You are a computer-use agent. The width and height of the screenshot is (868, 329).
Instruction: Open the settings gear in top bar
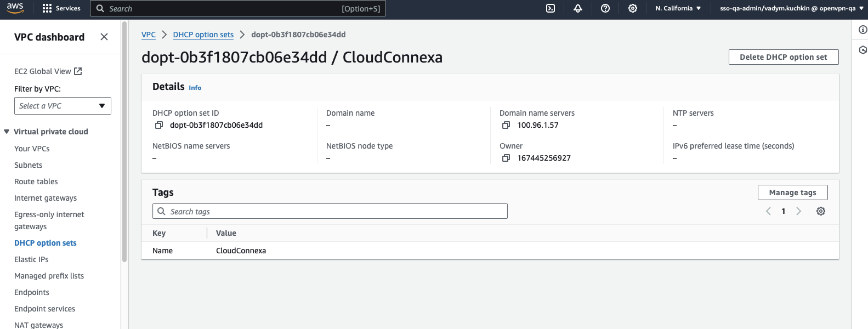(x=633, y=8)
